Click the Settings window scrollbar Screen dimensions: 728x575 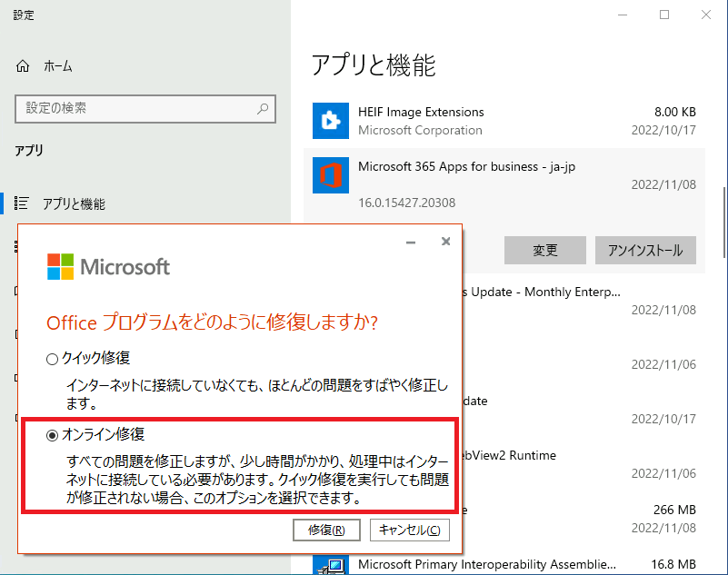click(x=724, y=223)
